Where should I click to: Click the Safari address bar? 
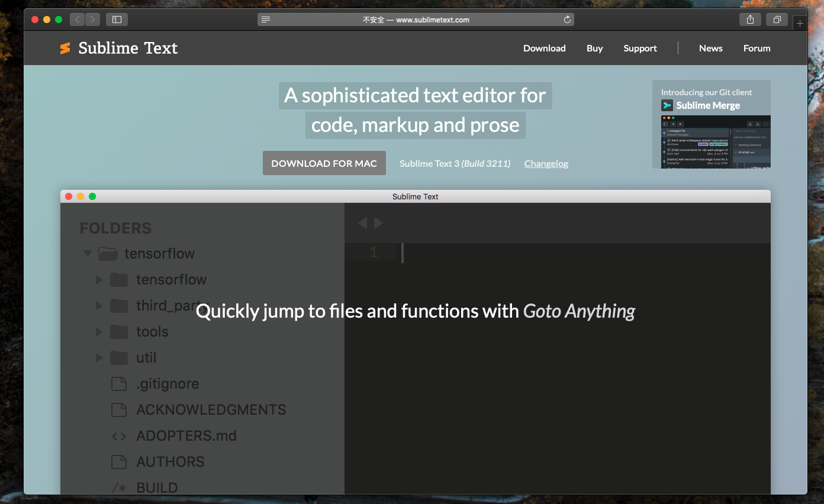tap(416, 20)
